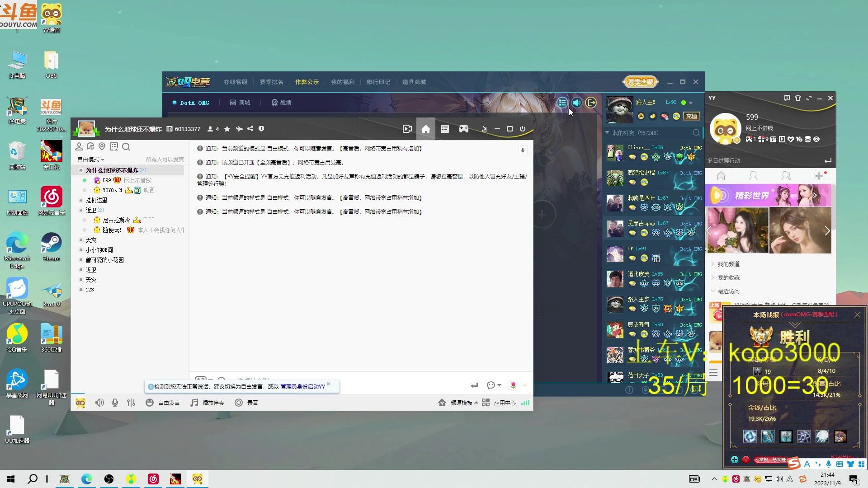Open the channel notice board icon
Viewport: 868px width, 488px height.
[x=114, y=146]
